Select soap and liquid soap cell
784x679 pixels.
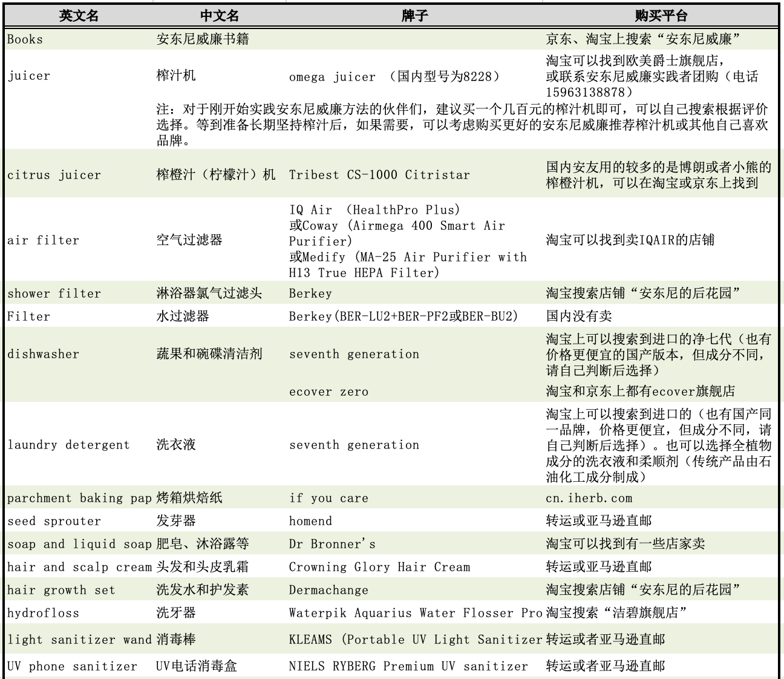(x=79, y=545)
